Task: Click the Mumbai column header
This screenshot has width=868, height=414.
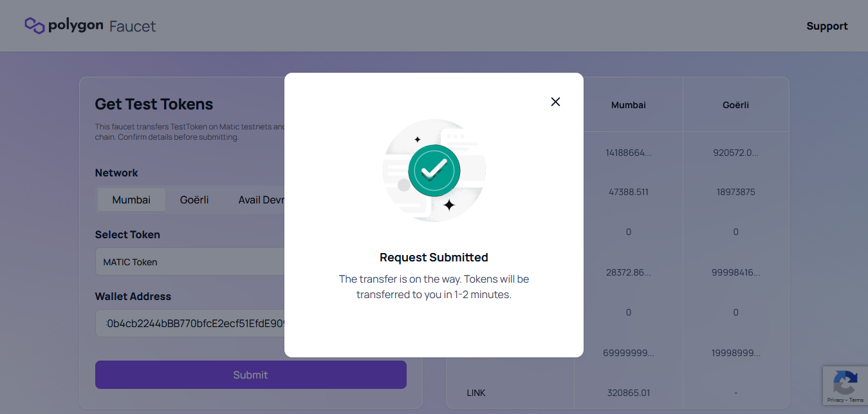Action: click(x=628, y=105)
